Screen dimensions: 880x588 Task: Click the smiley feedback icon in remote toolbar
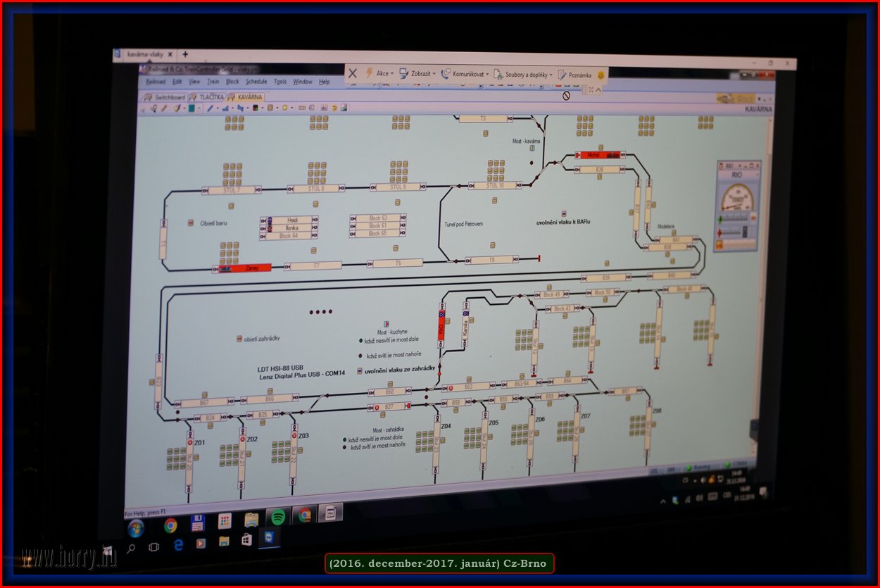[601, 75]
